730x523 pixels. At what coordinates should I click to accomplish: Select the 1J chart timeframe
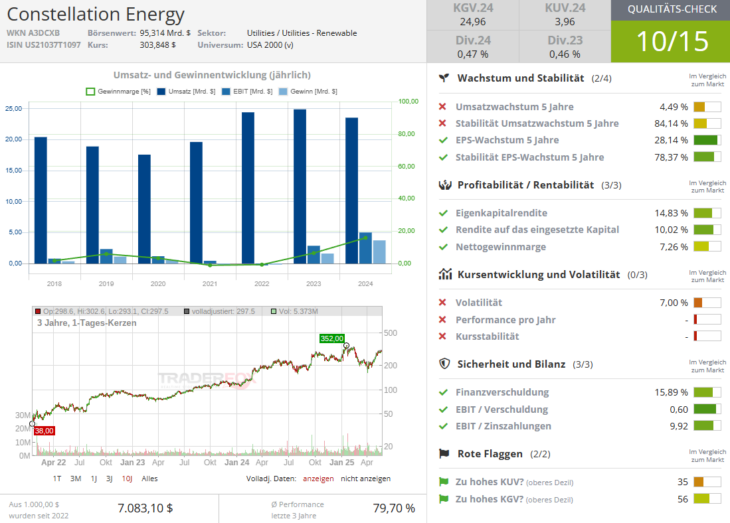tap(94, 478)
